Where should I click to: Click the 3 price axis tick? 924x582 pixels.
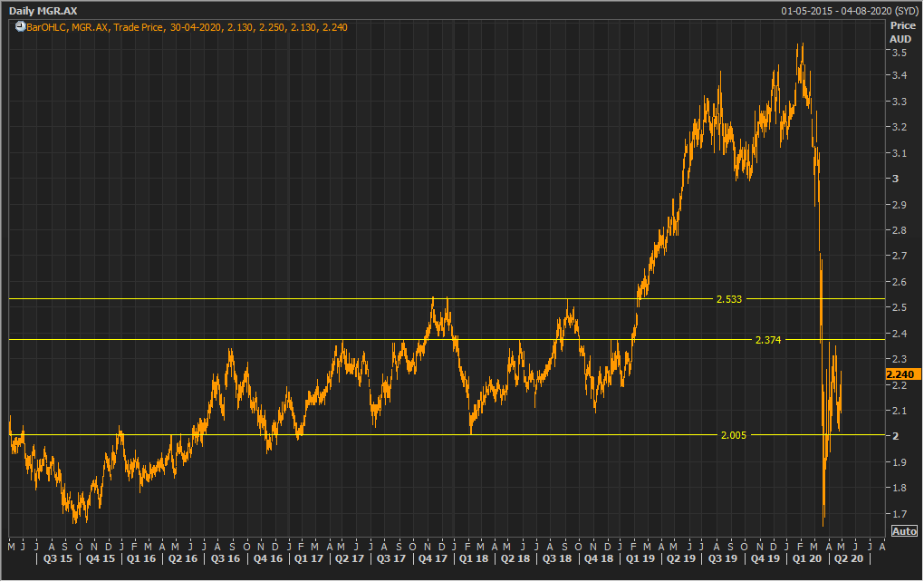point(896,179)
